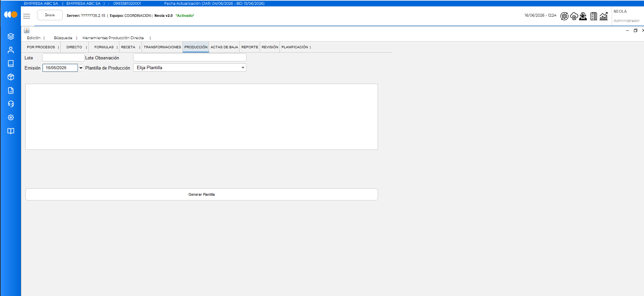Click the Server address text
The width and height of the screenshot is (644, 296).
86,16
